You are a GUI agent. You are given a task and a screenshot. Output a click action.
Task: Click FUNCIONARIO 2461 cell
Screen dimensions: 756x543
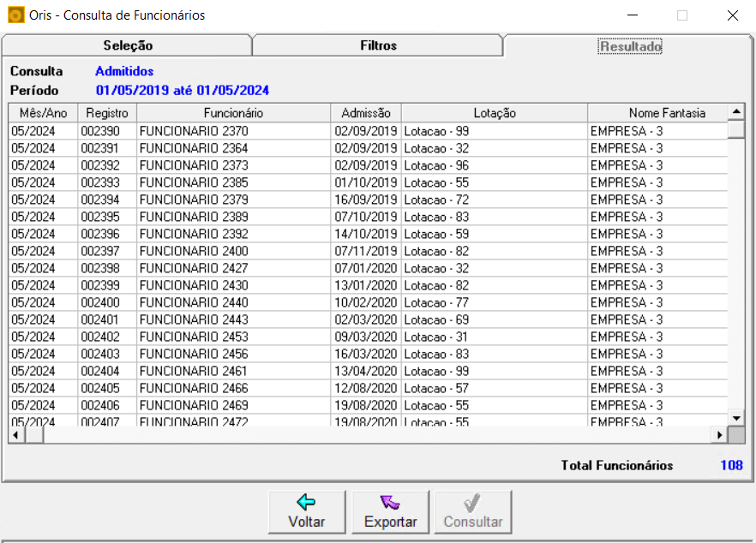[233, 371]
